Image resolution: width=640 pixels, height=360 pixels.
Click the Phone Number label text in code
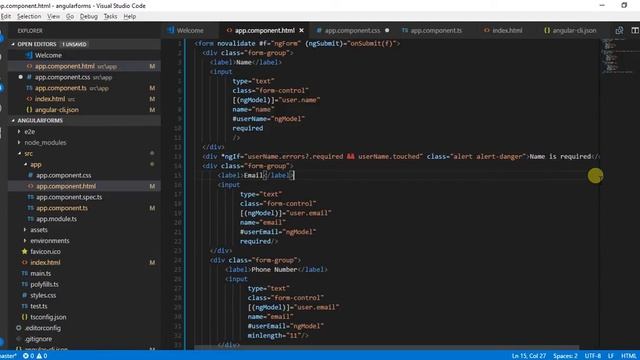click(x=274, y=269)
